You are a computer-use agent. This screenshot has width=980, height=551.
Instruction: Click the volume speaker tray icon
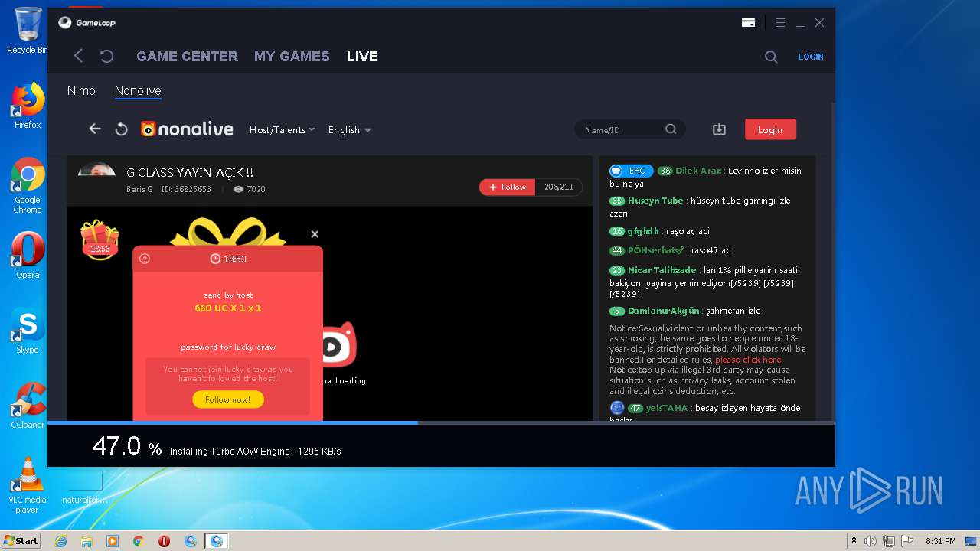pos(871,541)
